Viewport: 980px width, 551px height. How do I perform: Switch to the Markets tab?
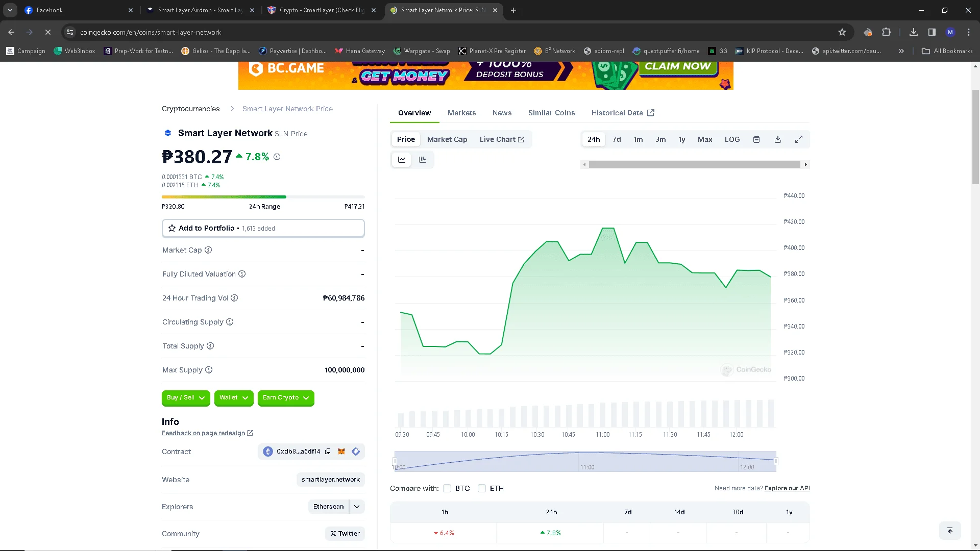tap(461, 113)
